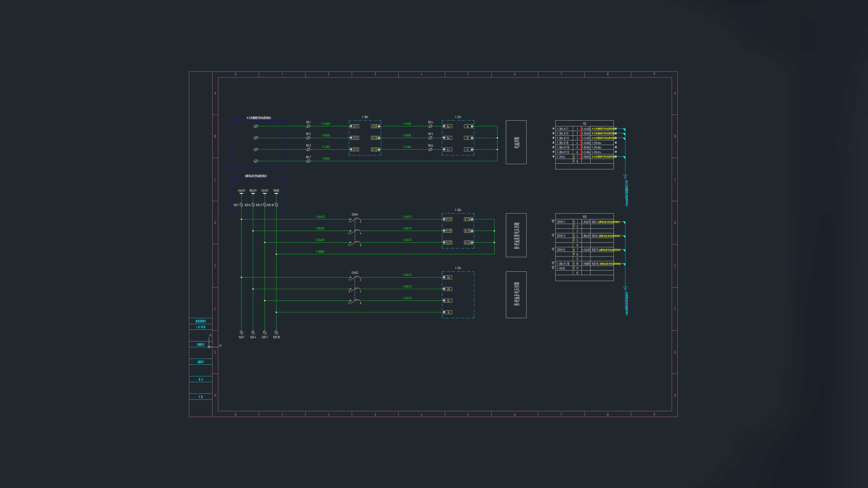Click the 1D:4 terminal symbol
The image size is (868, 488).
point(430,126)
